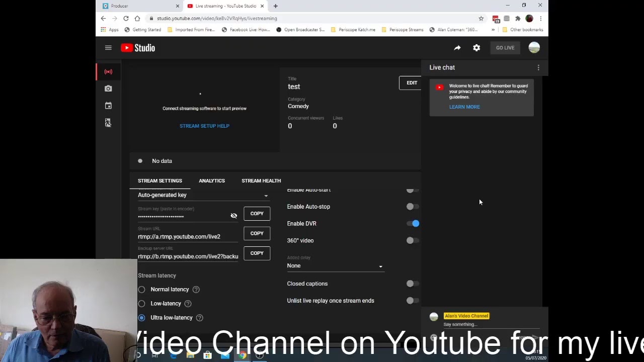644x362 pixels.
Task: Open the Getting Started bookmark
Action: tap(142, 30)
